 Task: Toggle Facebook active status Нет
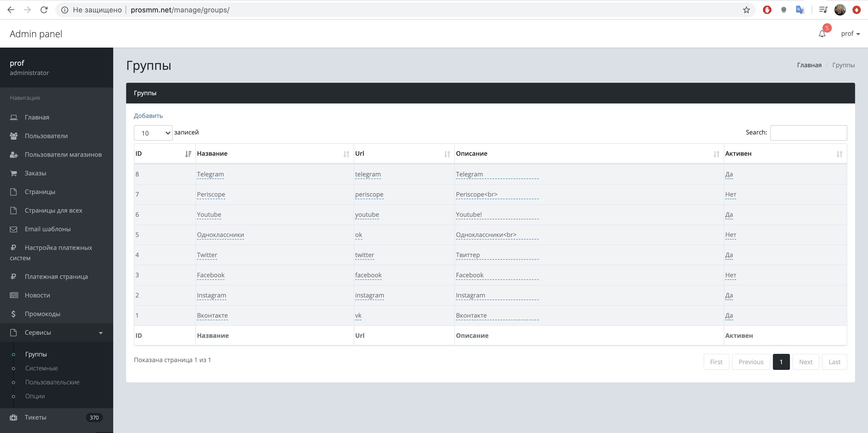pyautogui.click(x=730, y=275)
